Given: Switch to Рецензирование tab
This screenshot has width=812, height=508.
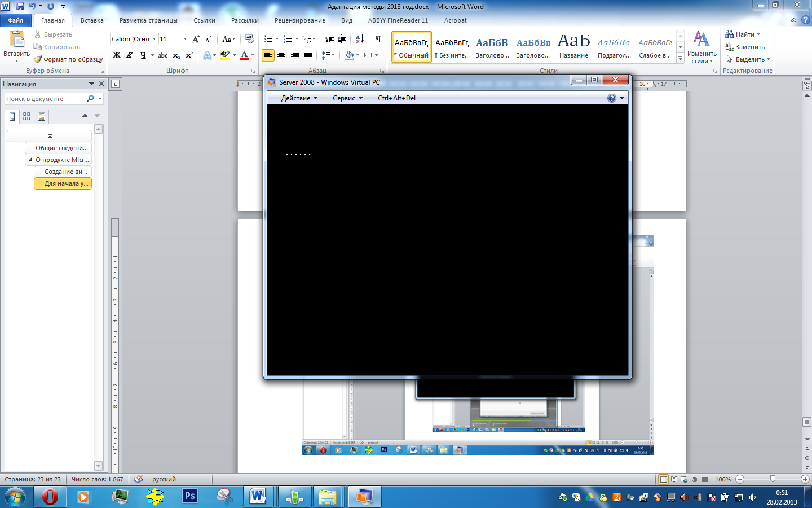Looking at the screenshot, I should pyautogui.click(x=299, y=20).
